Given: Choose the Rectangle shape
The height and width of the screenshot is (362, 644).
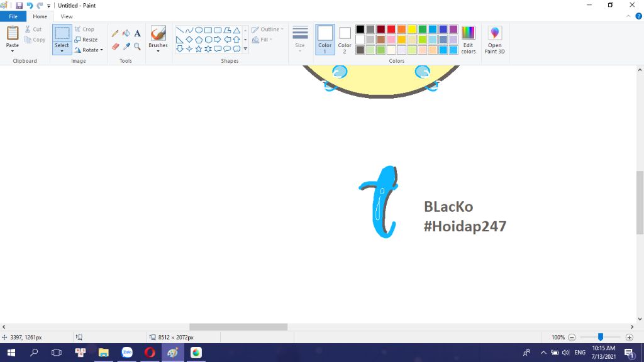Looking at the screenshot, I should [208, 30].
